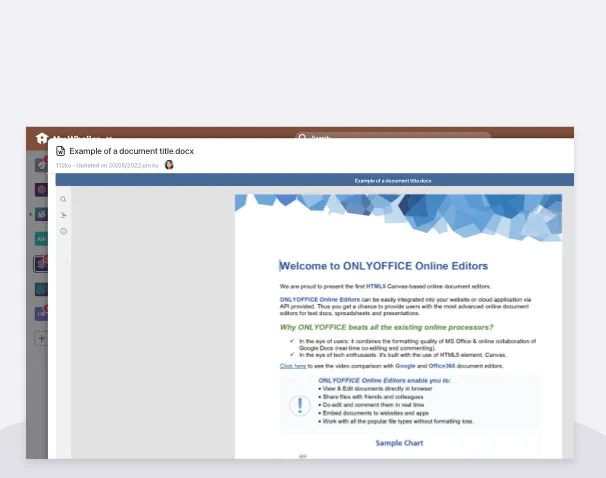Open the 'Google' link in comparison sentence
Viewport: 606px width, 478px height.
(405, 366)
